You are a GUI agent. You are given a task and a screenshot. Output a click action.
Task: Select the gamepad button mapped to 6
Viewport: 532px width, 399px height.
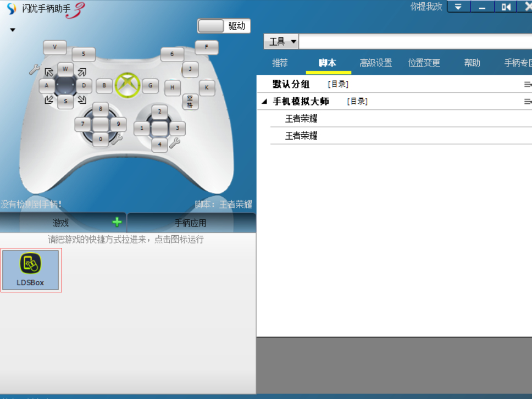(172, 54)
